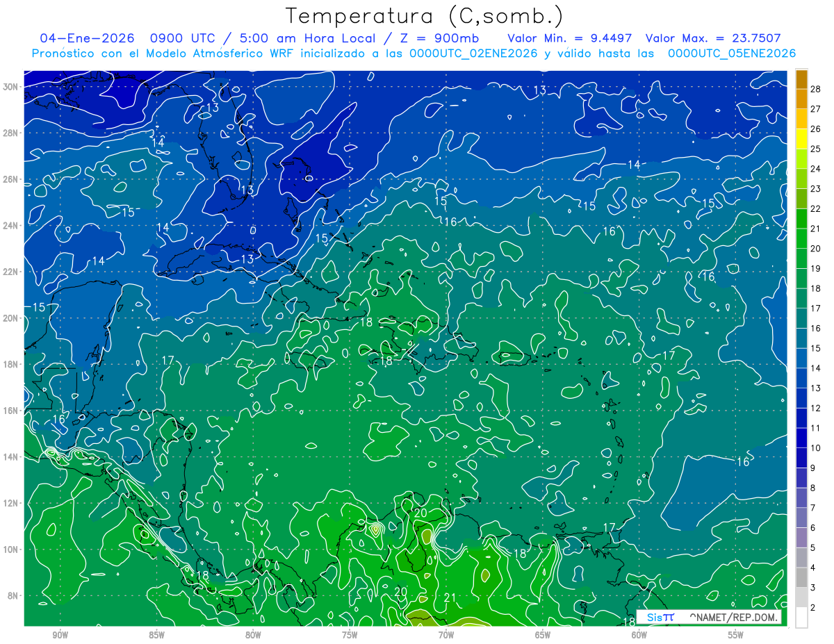Click the 26N latitude axis label
The image size is (834, 644).
pos(10,179)
